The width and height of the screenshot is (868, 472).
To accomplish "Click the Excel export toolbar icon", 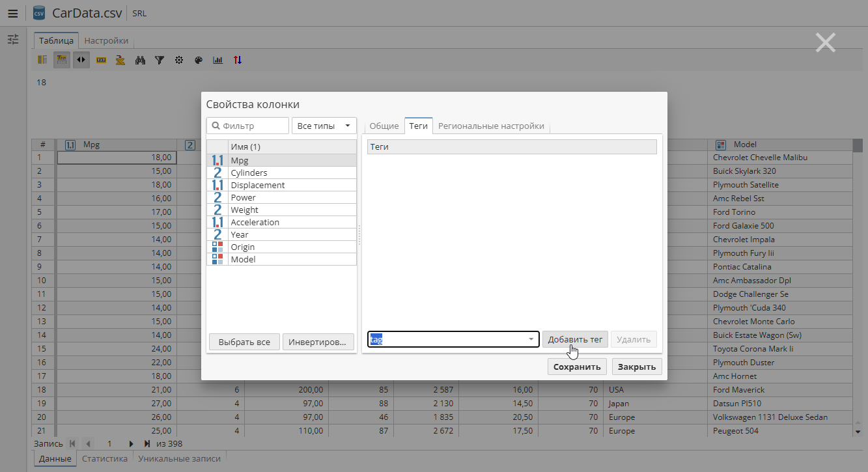I will pyautogui.click(x=120, y=60).
